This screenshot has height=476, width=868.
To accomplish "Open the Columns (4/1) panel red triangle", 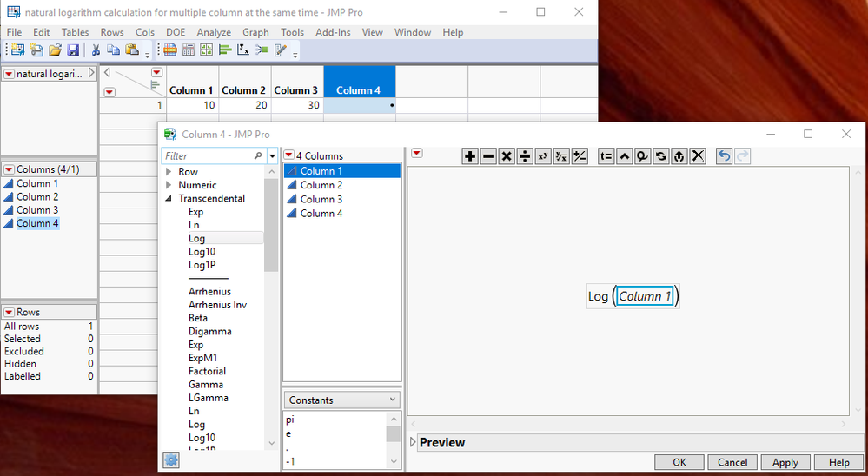I will [x=9, y=169].
